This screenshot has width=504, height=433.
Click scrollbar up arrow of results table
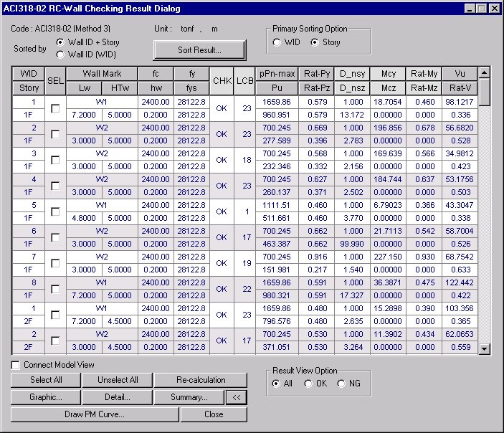[x=485, y=72]
